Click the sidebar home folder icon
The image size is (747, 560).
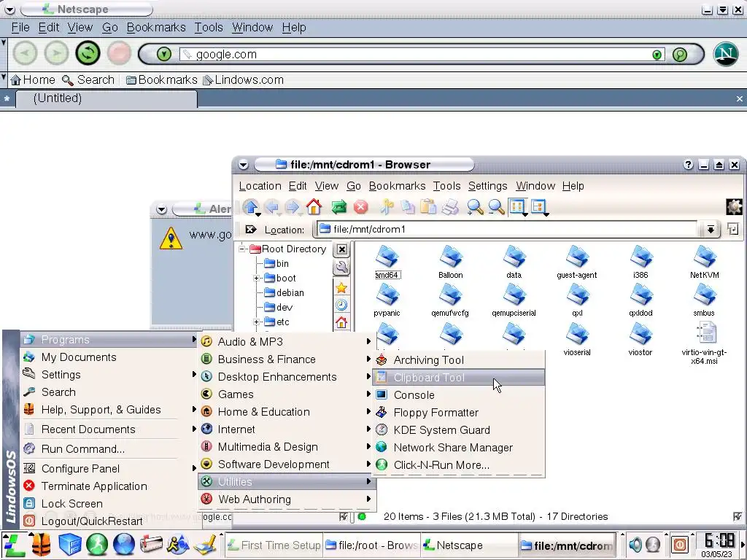coord(341,322)
